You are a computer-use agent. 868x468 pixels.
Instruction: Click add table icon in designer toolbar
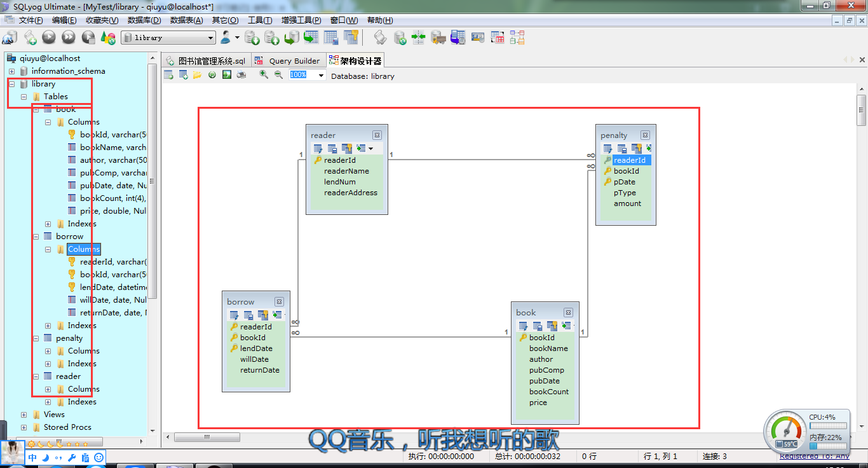[183, 75]
